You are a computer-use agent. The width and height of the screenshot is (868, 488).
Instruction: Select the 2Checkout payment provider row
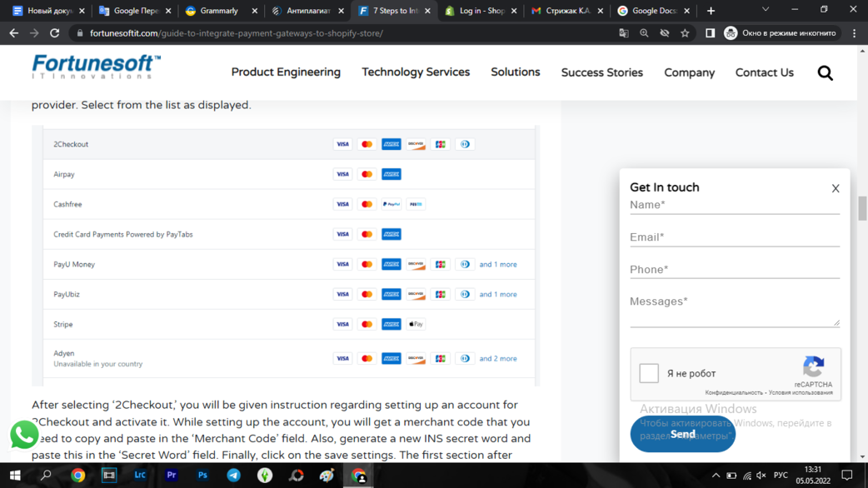pos(289,144)
